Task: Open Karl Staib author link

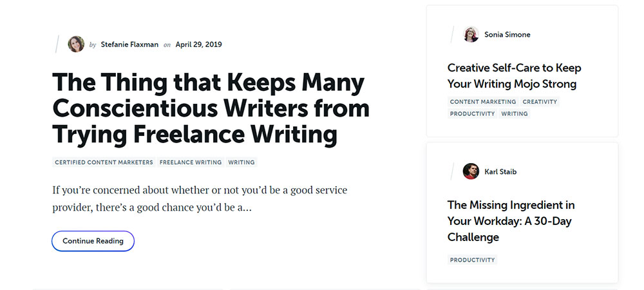Action: [500, 171]
